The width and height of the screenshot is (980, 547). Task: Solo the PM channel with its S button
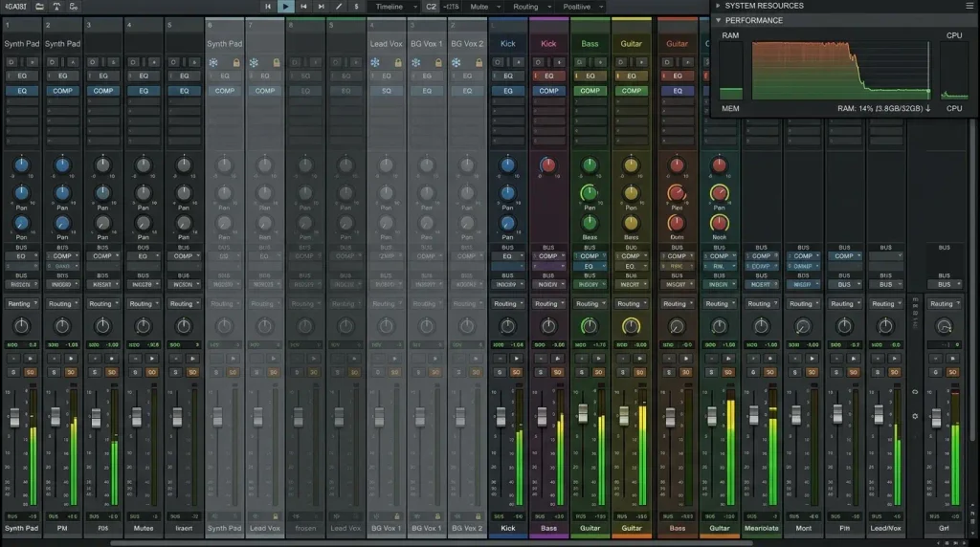click(x=54, y=372)
